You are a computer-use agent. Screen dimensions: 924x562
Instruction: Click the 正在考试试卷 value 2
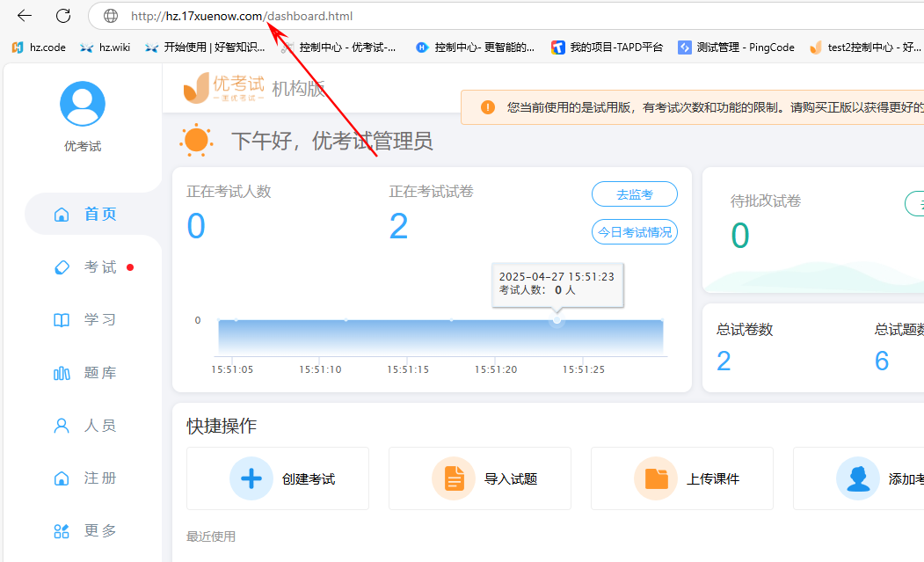pyautogui.click(x=398, y=226)
